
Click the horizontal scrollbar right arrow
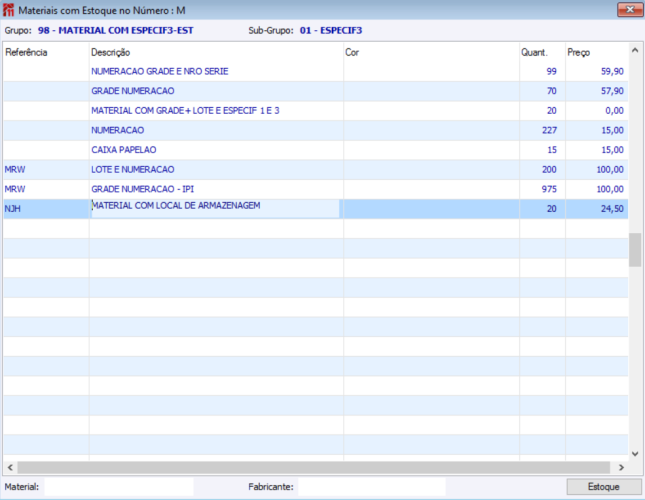click(621, 467)
